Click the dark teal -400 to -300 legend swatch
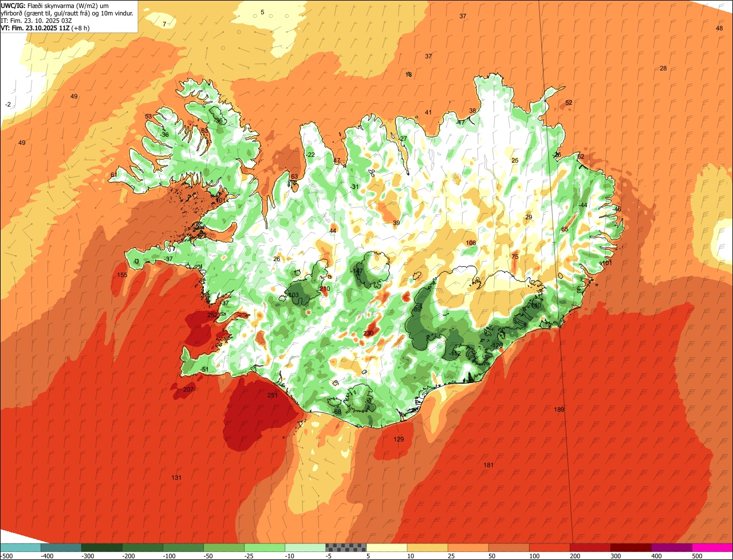 (x=61, y=547)
